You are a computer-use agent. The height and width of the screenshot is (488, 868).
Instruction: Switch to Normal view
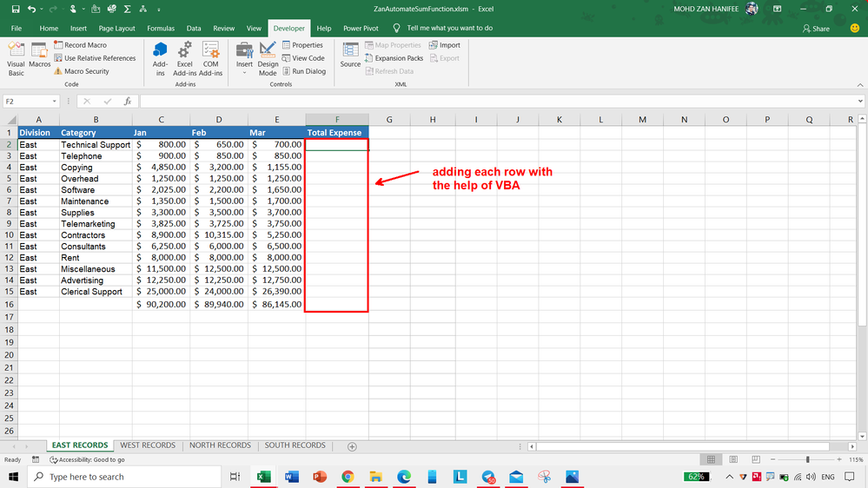[712, 460]
